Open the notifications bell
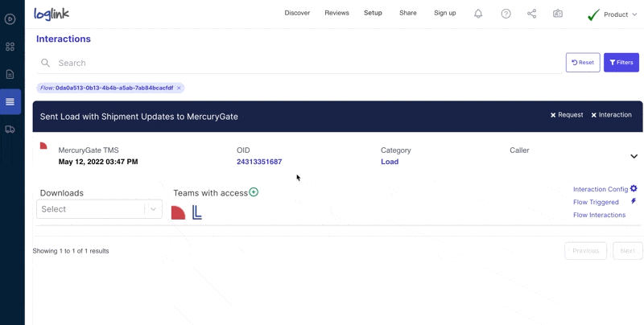Screen dimensions: 644x325 [478, 14]
